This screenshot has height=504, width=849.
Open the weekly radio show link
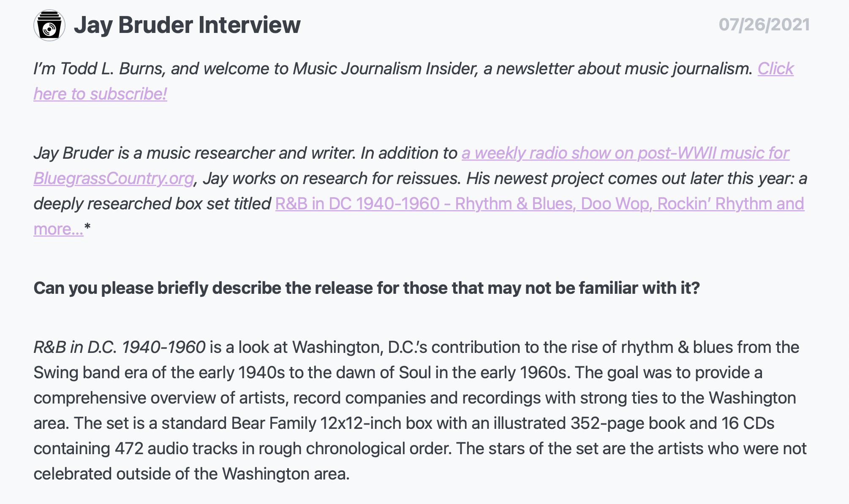click(x=625, y=153)
